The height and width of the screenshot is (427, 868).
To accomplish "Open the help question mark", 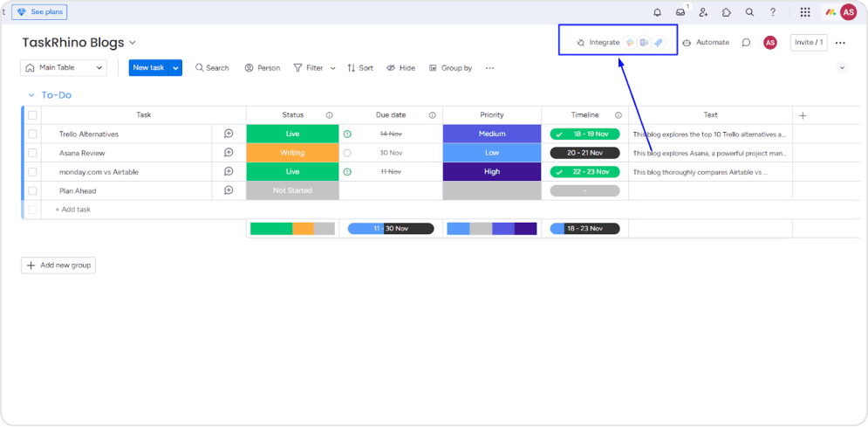I will pyautogui.click(x=773, y=12).
